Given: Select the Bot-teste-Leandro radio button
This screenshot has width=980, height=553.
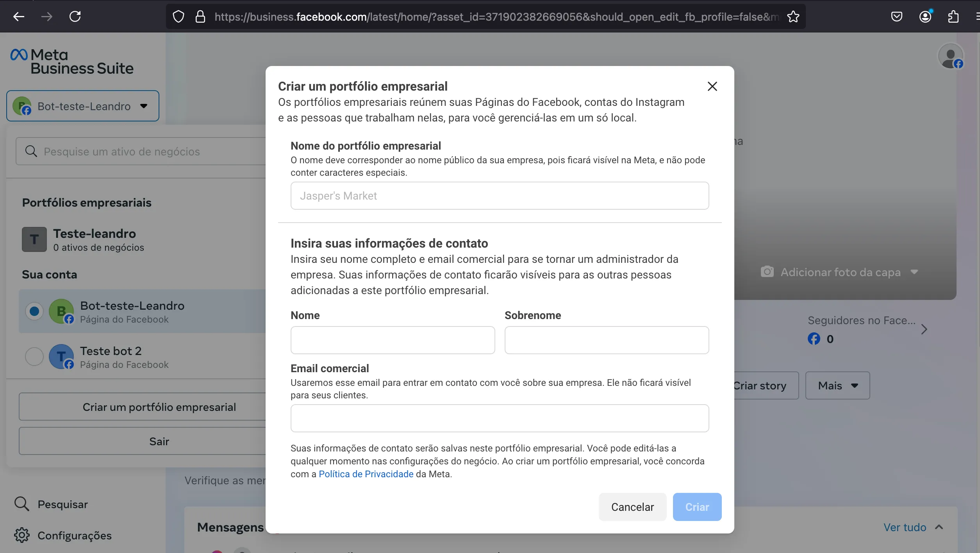Looking at the screenshot, I should (34, 311).
